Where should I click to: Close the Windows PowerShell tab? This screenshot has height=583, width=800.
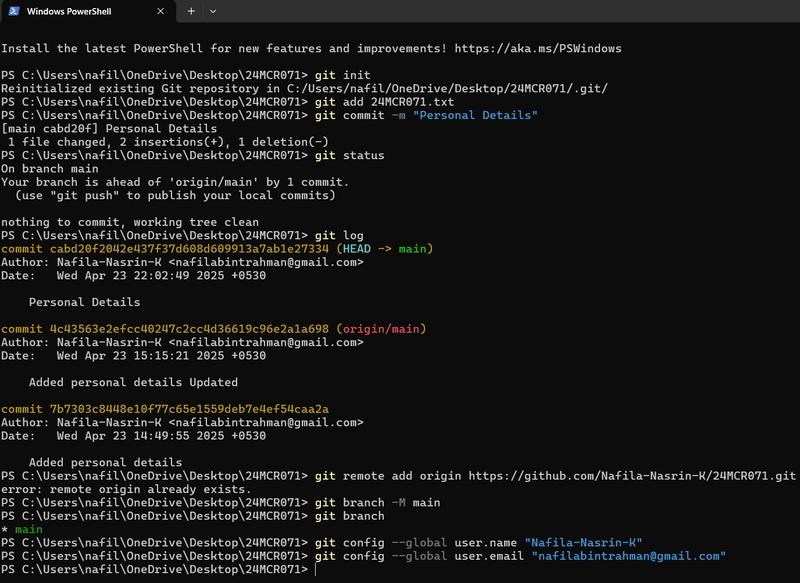[160, 11]
